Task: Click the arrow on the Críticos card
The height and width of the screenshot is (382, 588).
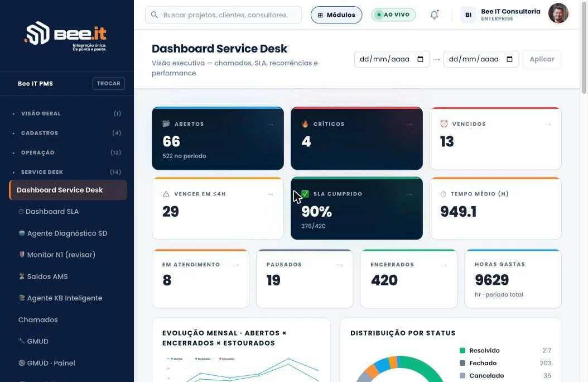Action: [x=409, y=124]
